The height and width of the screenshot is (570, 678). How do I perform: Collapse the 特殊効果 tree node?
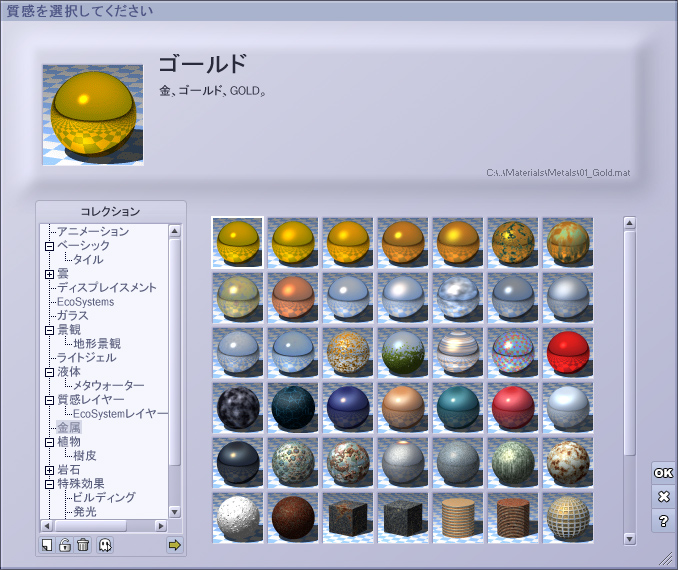click(x=49, y=484)
